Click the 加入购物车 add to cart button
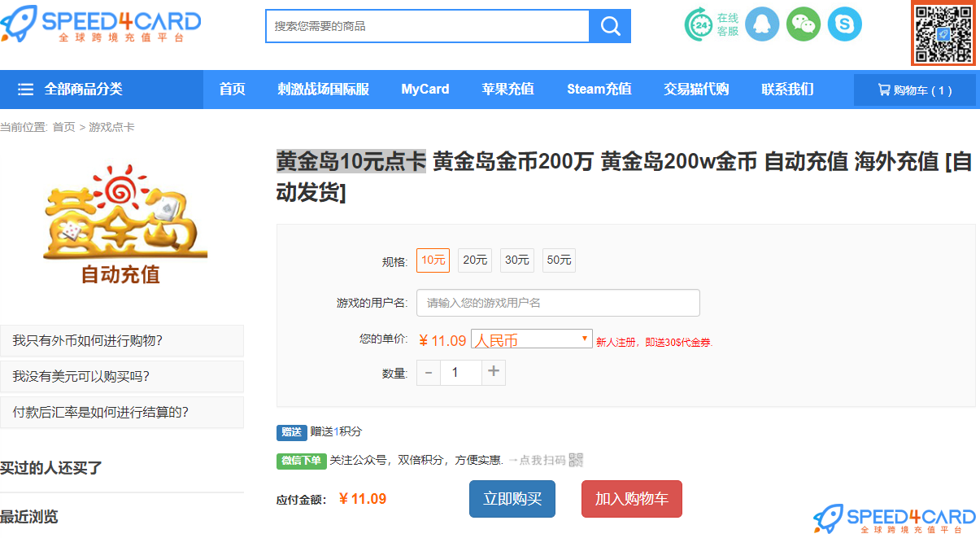 click(632, 499)
